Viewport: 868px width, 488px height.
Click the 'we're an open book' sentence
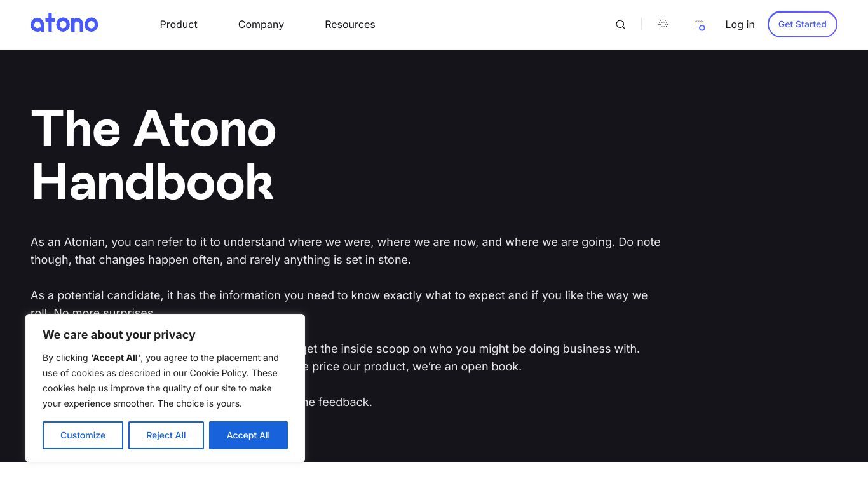tap(468, 367)
